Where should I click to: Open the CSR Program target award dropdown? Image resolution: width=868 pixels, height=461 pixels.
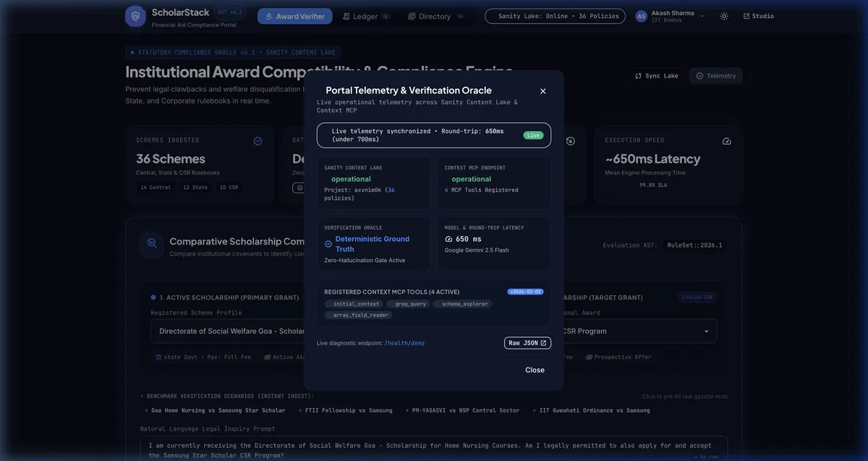coord(639,331)
